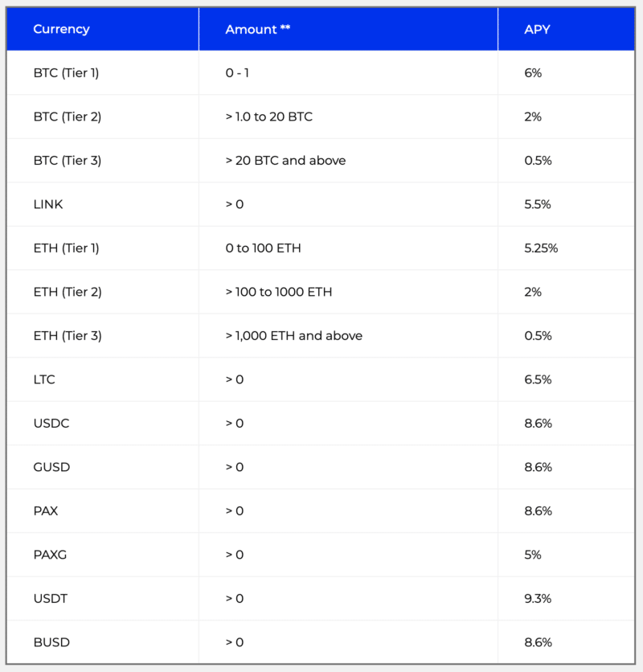Click the 5.25% APY value
Image resolution: width=643 pixels, height=672 pixels.
pos(541,248)
